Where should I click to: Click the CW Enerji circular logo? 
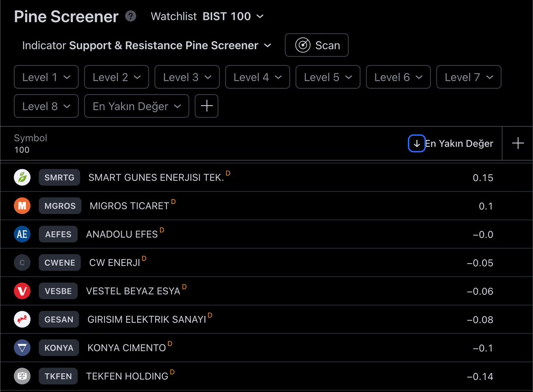click(22, 262)
